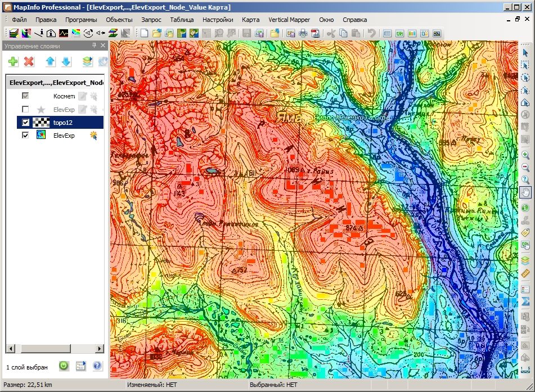Click the Export to PDF printer icon
Viewport: 535px width, 392px height.
(x=315, y=33)
